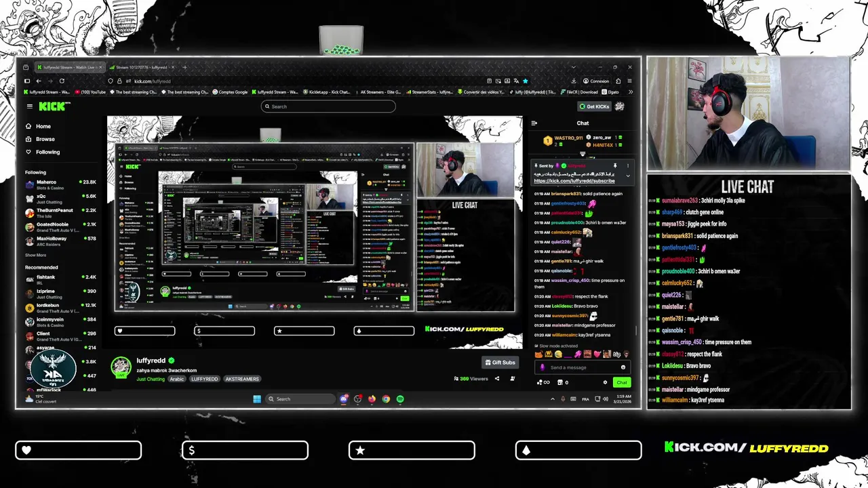Select the Arabic tag

pyautogui.click(x=177, y=379)
